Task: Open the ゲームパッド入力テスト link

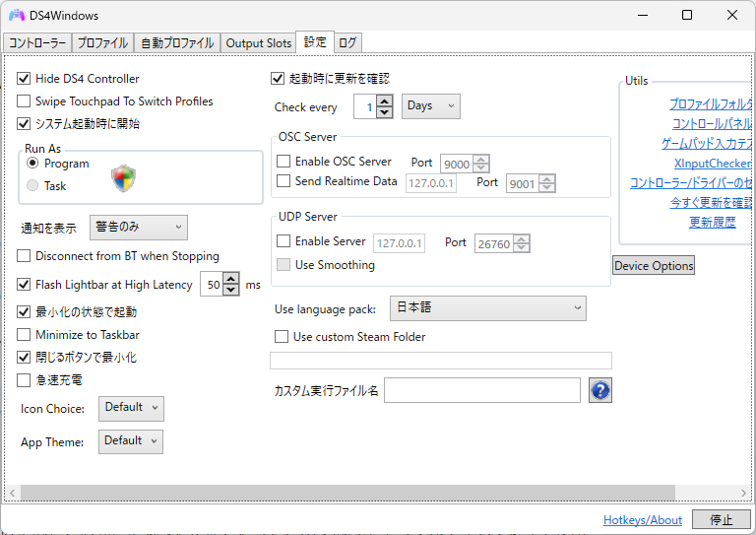Action: pyautogui.click(x=707, y=143)
